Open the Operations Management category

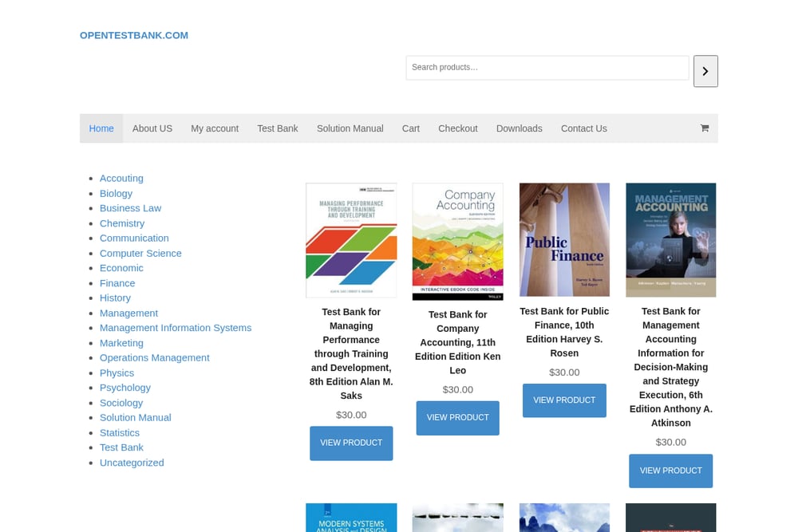[155, 358]
